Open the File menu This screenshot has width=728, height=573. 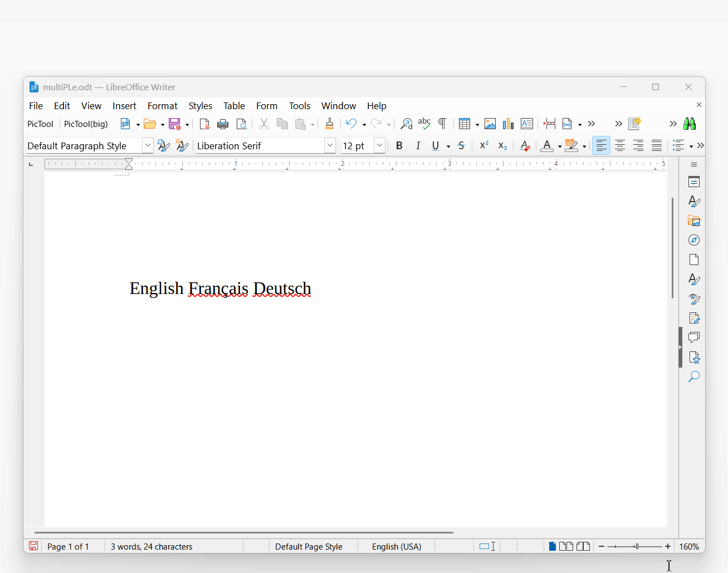click(36, 106)
